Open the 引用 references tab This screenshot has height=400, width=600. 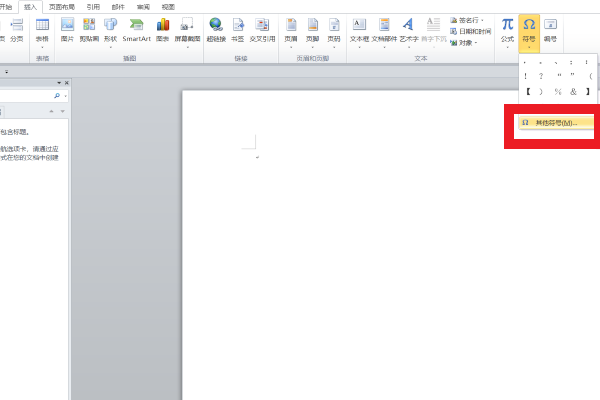click(93, 6)
